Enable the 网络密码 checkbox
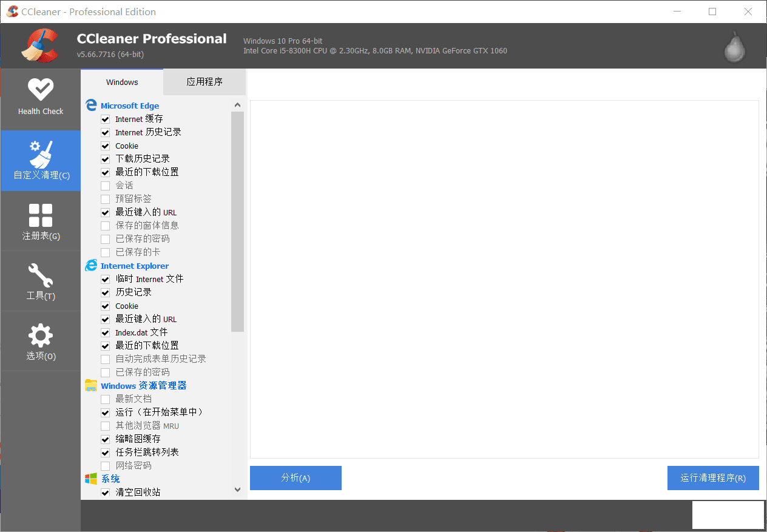767x532 pixels. pyautogui.click(x=106, y=466)
